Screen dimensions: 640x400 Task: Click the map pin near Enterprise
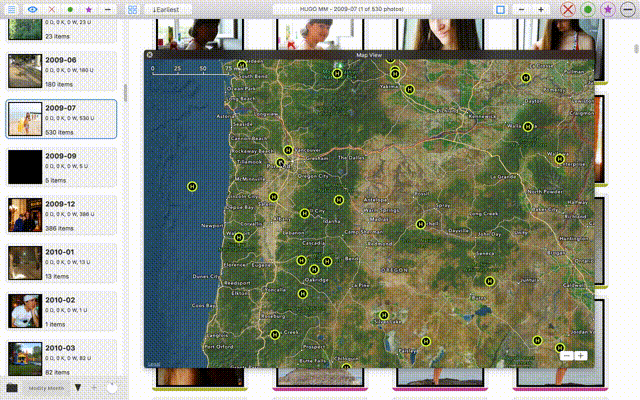pos(560,159)
